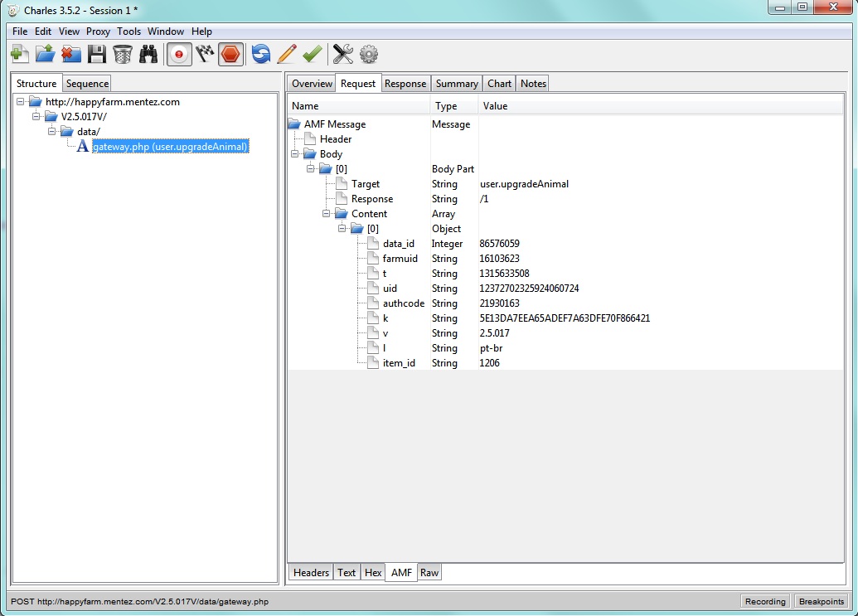Collapse the happyfarm.mentez.com host node
Viewport: 858px width, 616px height.
click(x=20, y=102)
